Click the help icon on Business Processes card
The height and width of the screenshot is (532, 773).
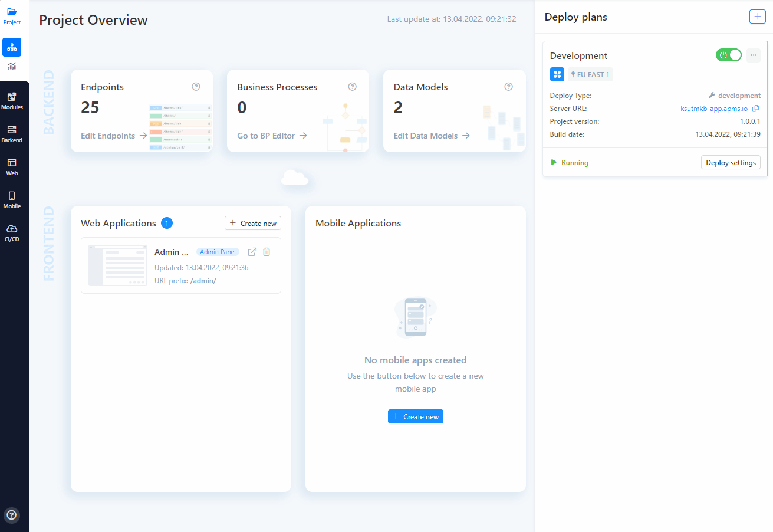353,87
